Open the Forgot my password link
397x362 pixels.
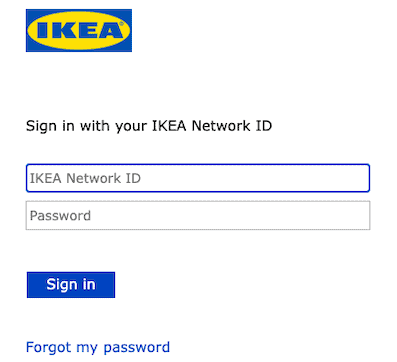[98, 347]
